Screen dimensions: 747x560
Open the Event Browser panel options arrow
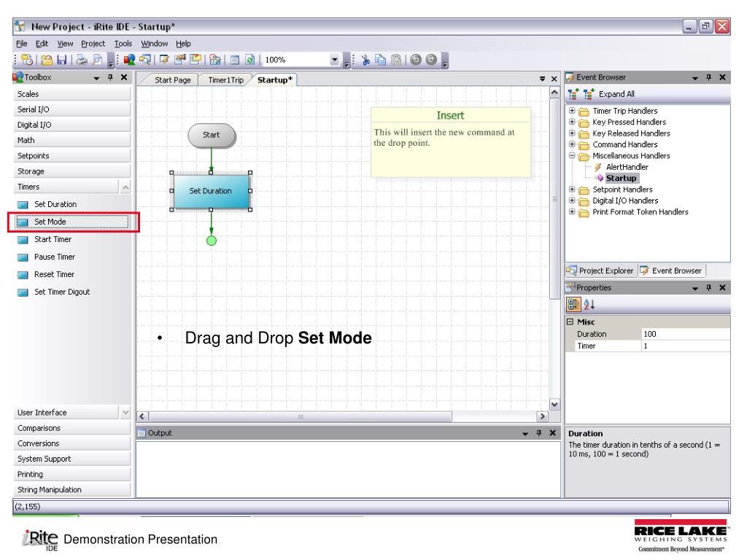pos(695,77)
